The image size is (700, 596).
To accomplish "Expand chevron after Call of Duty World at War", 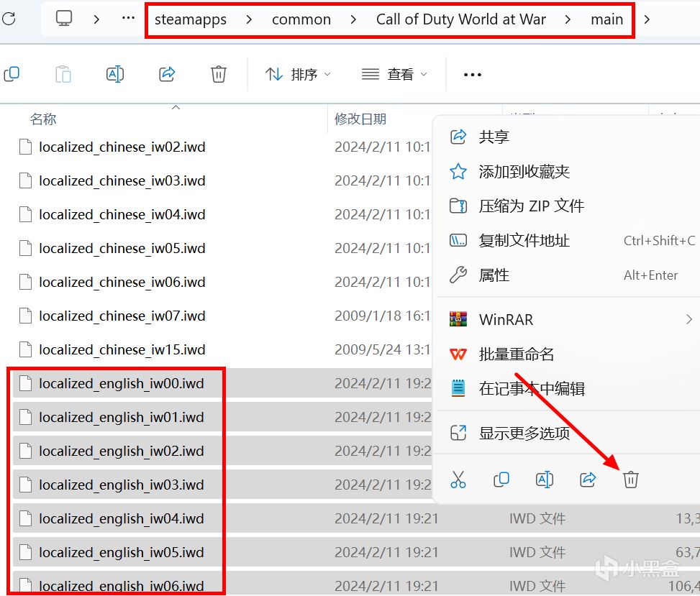I will [x=568, y=19].
